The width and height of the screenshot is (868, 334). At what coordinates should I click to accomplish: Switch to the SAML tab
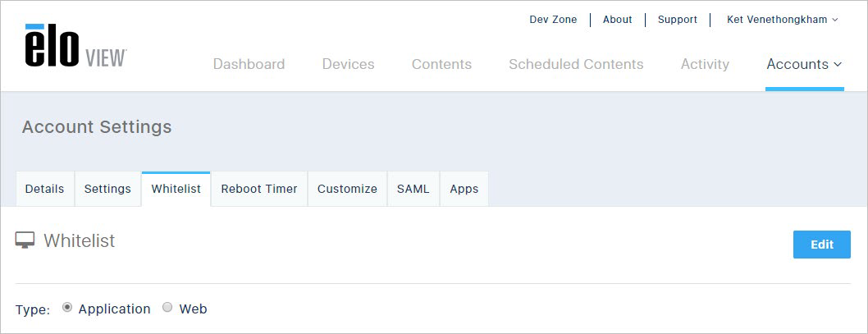tap(413, 189)
